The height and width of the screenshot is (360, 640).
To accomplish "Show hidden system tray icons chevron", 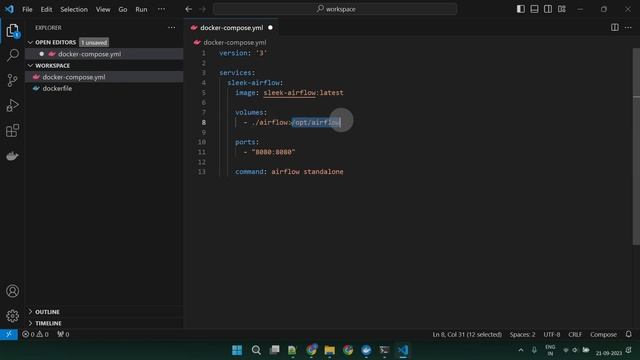I will click(x=521, y=350).
